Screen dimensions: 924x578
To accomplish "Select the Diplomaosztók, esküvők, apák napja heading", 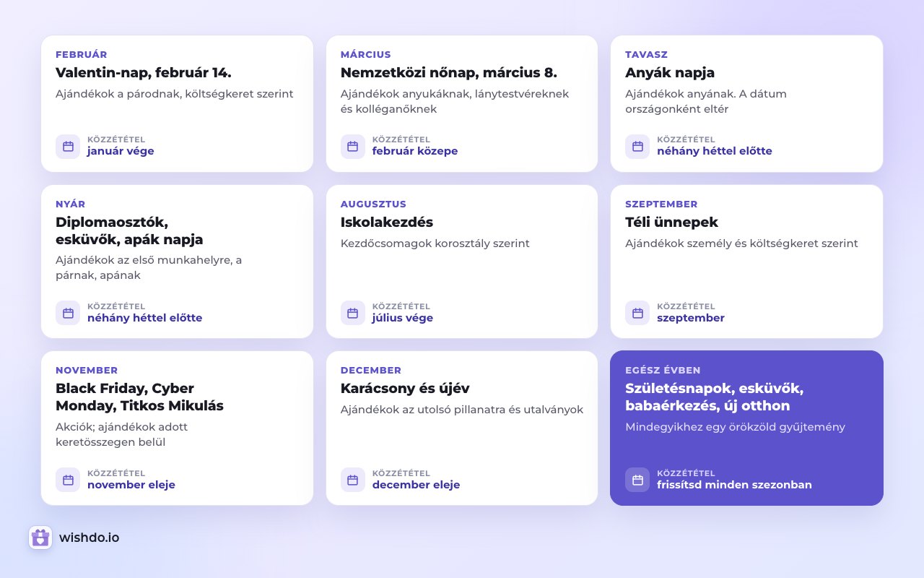I will pos(129,230).
